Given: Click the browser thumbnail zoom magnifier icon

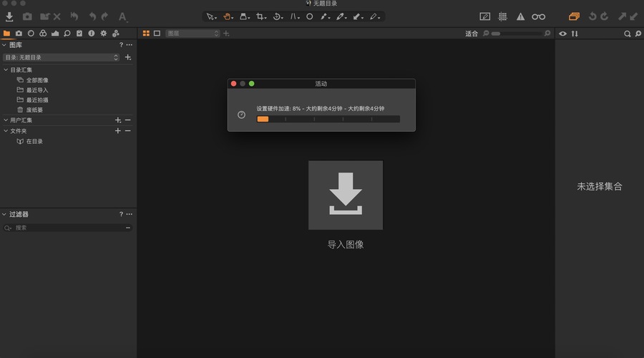Looking at the screenshot, I should click(x=638, y=34).
